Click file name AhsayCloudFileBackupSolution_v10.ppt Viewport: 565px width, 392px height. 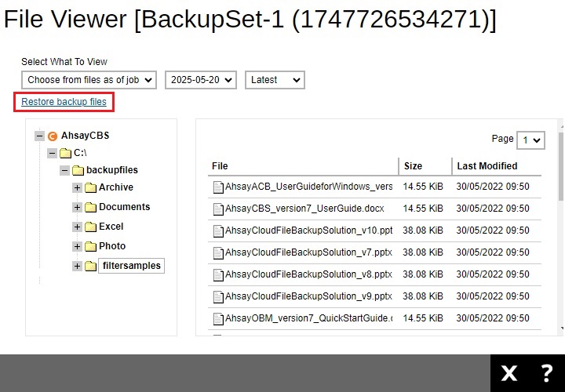coord(309,230)
